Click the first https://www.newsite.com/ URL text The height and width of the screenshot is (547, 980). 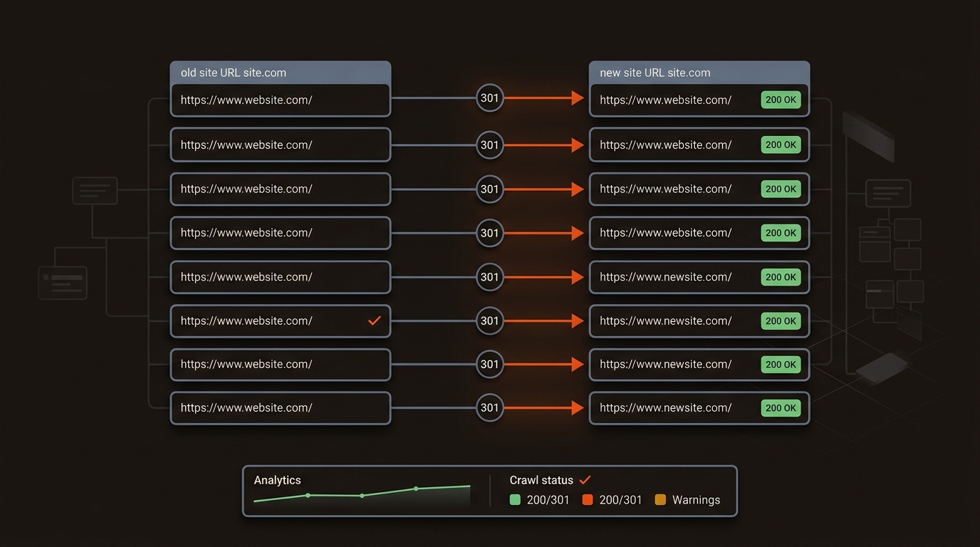[x=665, y=277]
